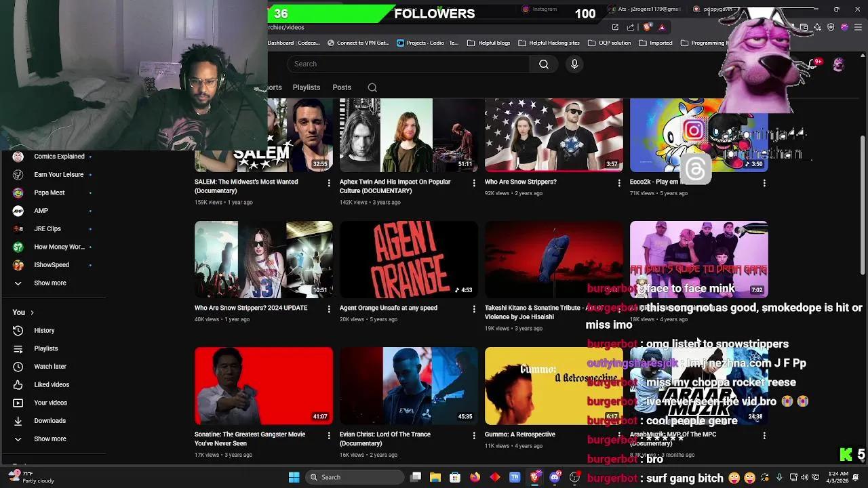This screenshot has height=488, width=868.
Task: Open Aphex Twin And His Impact video title
Action: [395, 186]
